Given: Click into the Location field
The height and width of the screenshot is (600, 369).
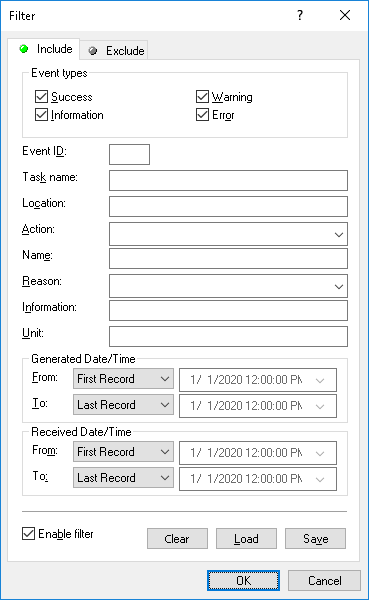Looking at the screenshot, I should tap(229, 207).
